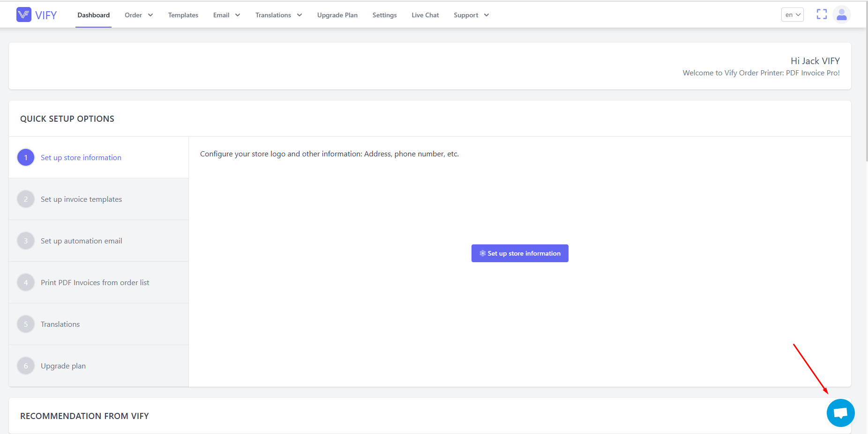The height and width of the screenshot is (434, 868).
Task: Expand the Email menu chevron
Action: pyautogui.click(x=238, y=15)
